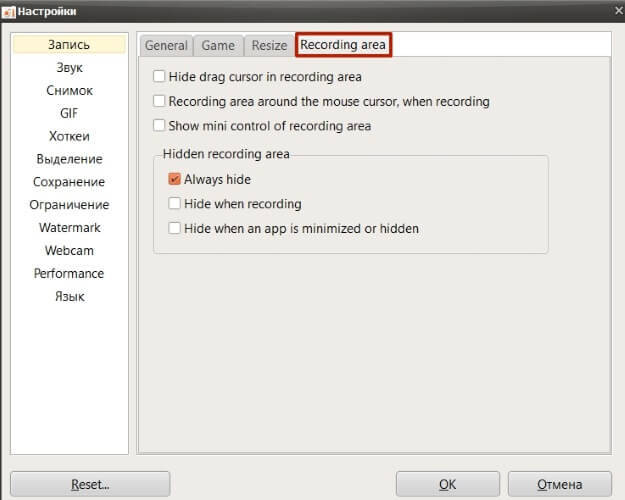Enable Hide drag cursor in recording area
Image resolution: width=625 pixels, height=500 pixels.
tap(159, 76)
